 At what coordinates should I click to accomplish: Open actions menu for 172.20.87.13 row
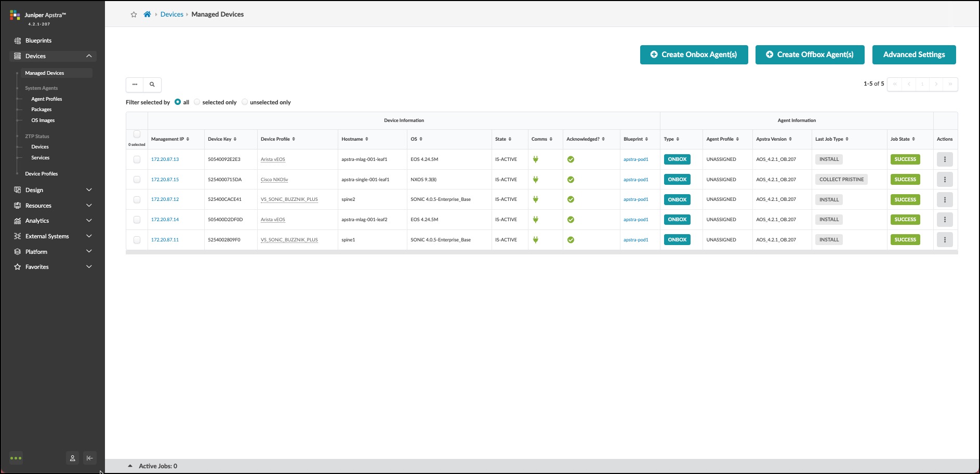pos(944,159)
